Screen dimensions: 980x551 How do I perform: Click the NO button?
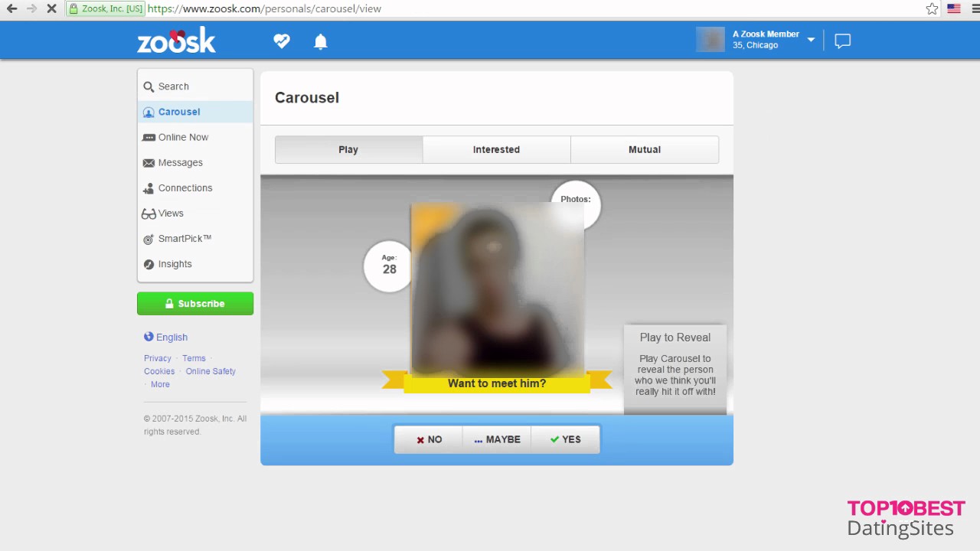tap(429, 439)
